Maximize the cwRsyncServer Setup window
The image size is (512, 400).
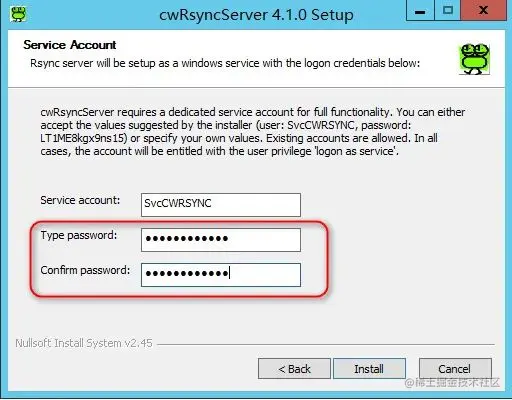pos(447,11)
